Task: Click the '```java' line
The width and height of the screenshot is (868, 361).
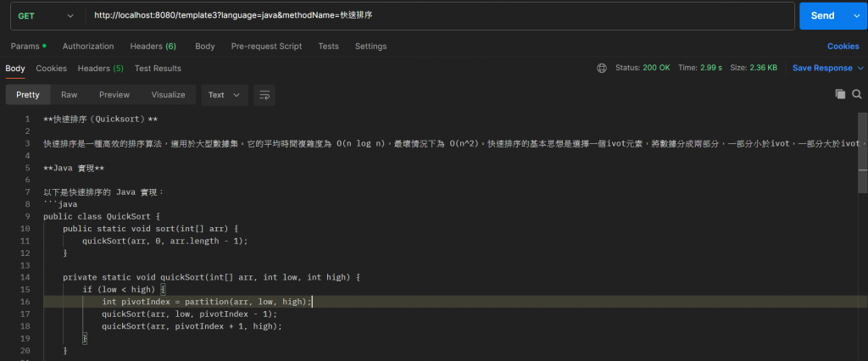Action: pos(60,204)
